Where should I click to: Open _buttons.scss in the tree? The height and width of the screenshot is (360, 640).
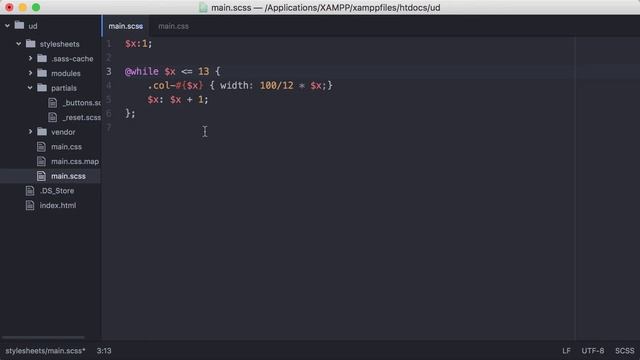pos(82,103)
